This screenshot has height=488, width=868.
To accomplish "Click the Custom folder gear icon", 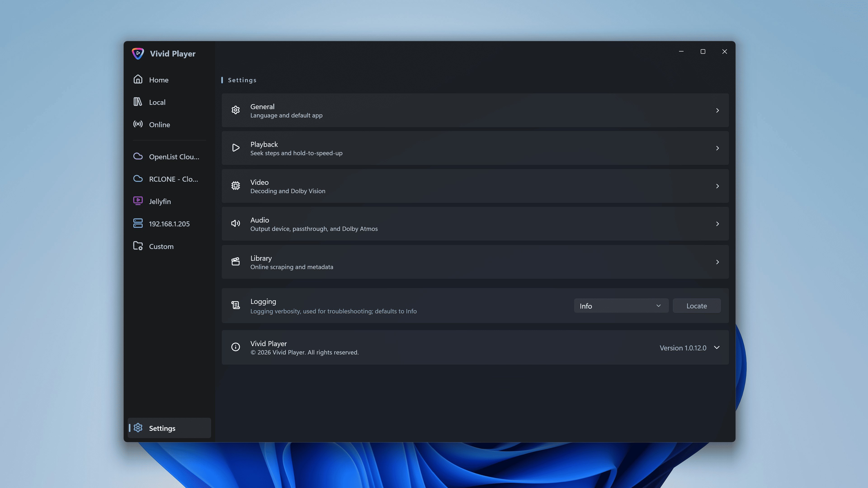I will (x=138, y=246).
